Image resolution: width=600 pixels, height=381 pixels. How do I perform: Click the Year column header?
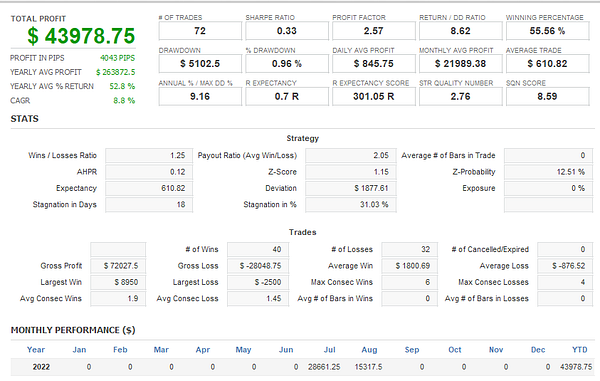36,350
